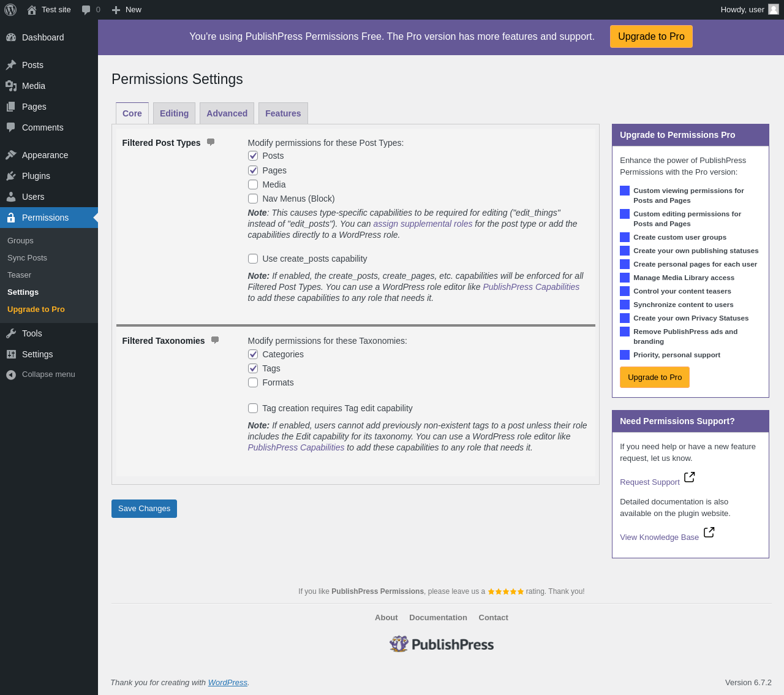Uncheck the Categories taxonomy checkbox
This screenshot has width=784, height=695.
pos(253,354)
